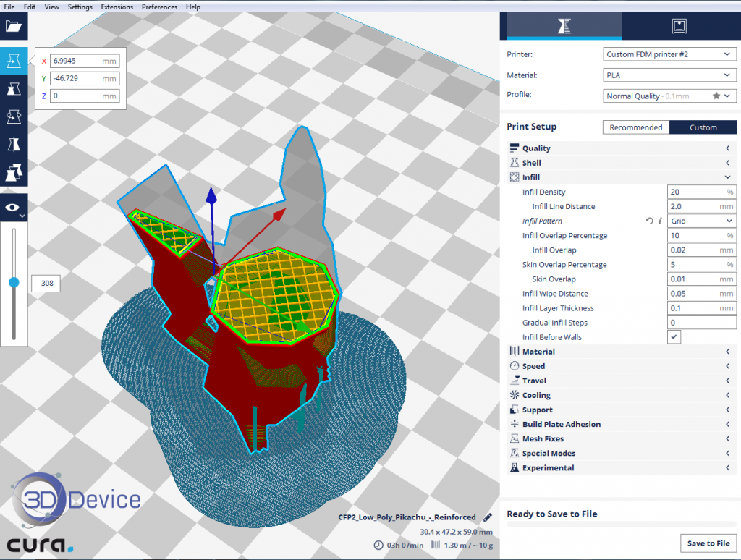Open the Printer dropdown

tap(669, 54)
